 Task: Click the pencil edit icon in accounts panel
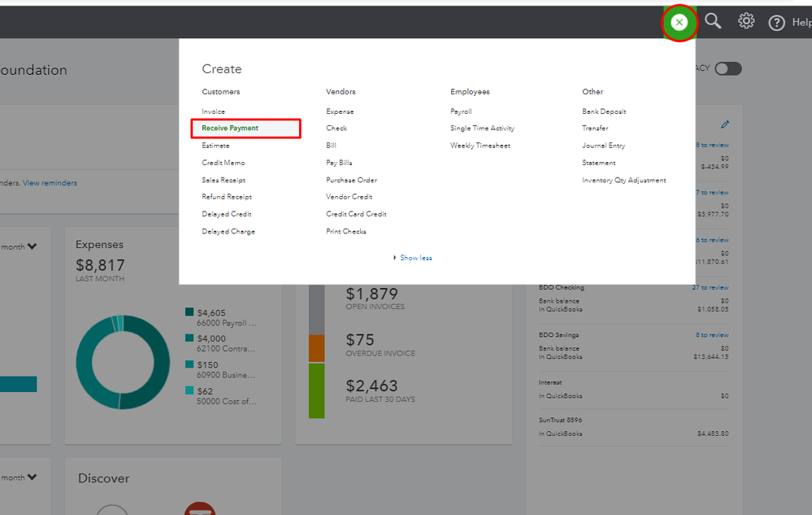point(724,124)
